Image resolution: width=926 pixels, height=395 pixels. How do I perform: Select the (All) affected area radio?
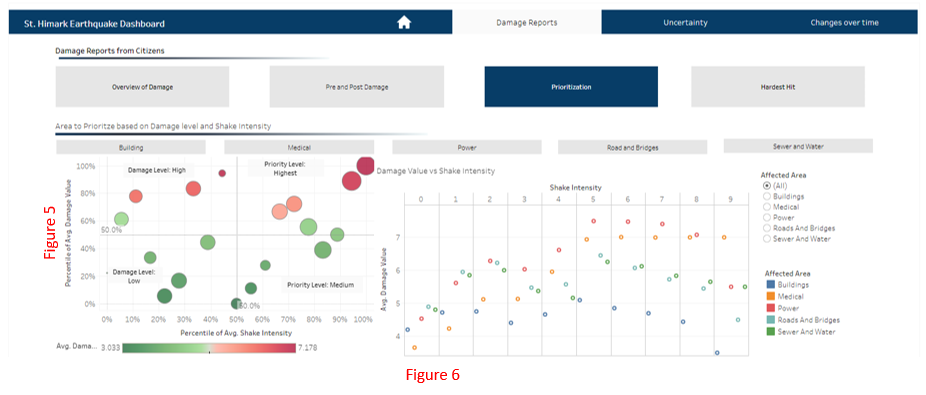(767, 185)
